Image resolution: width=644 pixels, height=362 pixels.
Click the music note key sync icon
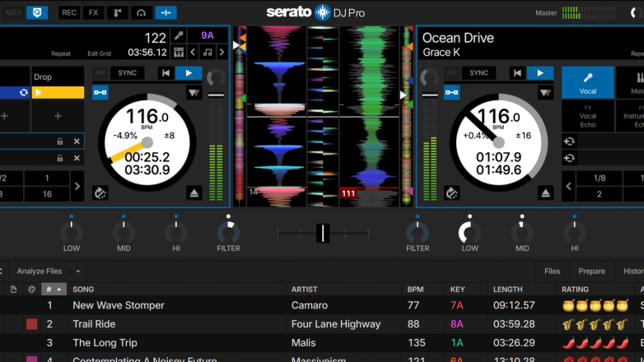208,52
